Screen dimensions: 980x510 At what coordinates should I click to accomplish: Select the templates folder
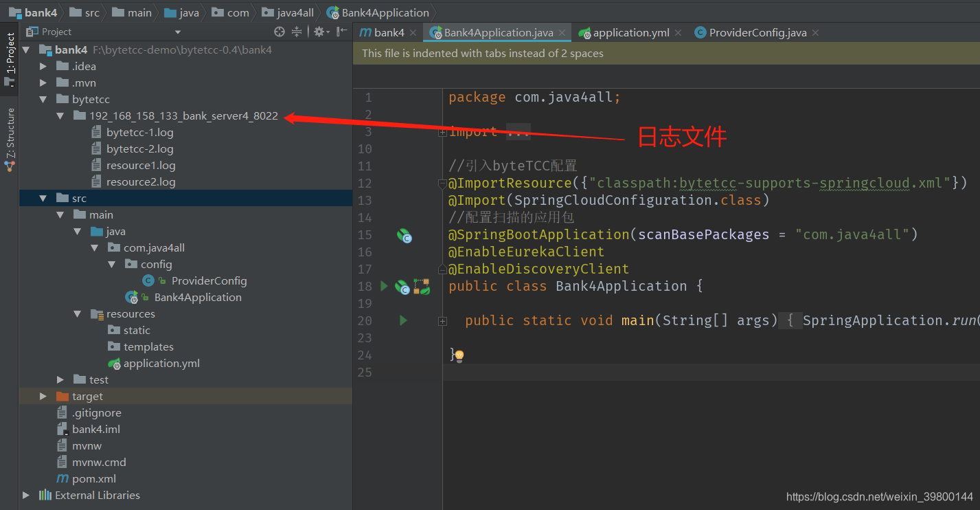(x=148, y=346)
